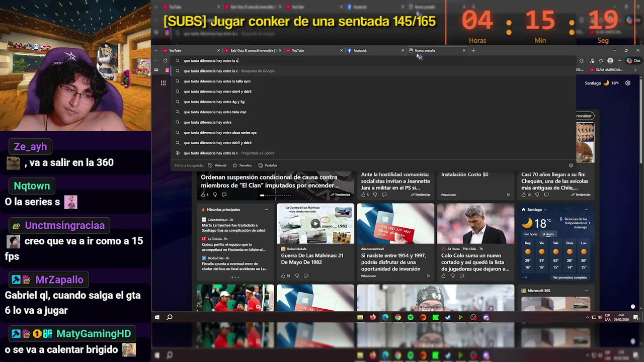Open Spotify from the taskbar
Image resolution: width=644 pixels, height=362 pixels.
[x=411, y=317]
